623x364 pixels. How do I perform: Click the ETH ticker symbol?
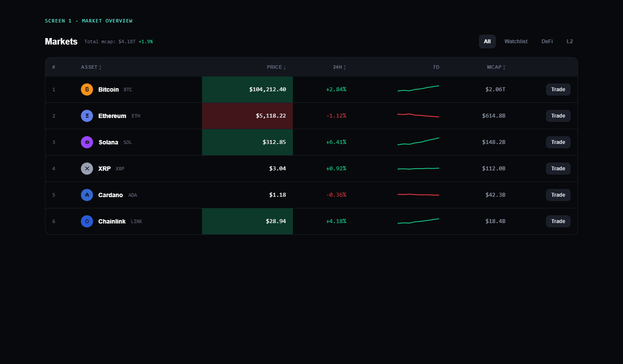point(136,116)
